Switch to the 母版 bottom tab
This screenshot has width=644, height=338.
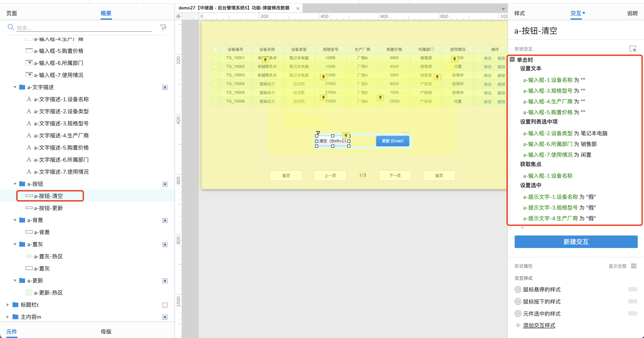106,332
